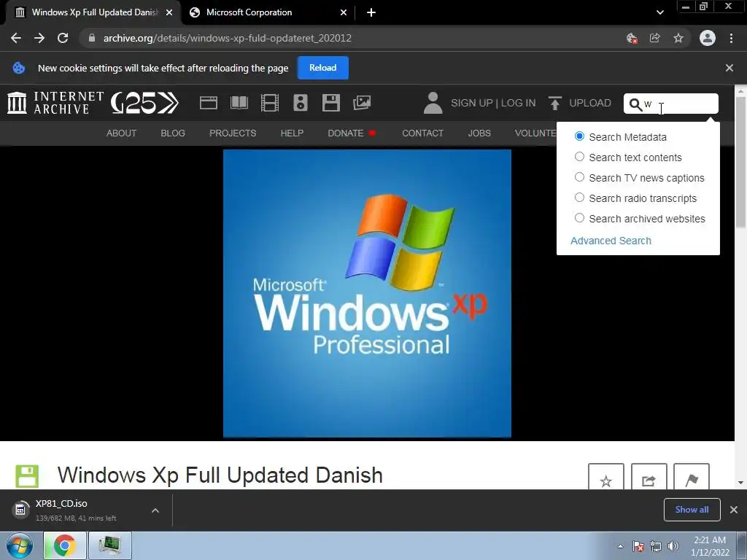Viewport: 747px width, 560px height.
Task: Click the scrollbar down arrow
Action: 740,483
